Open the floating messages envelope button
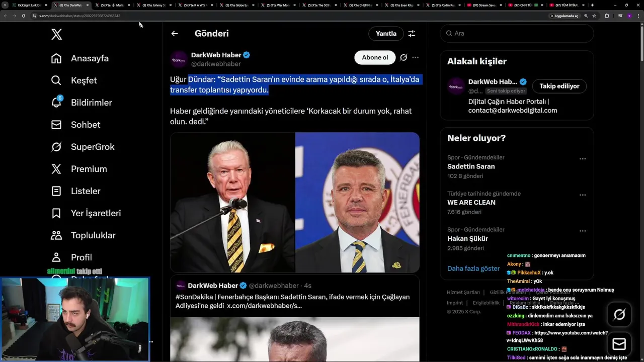 pyautogui.click(x=619, y=344)
